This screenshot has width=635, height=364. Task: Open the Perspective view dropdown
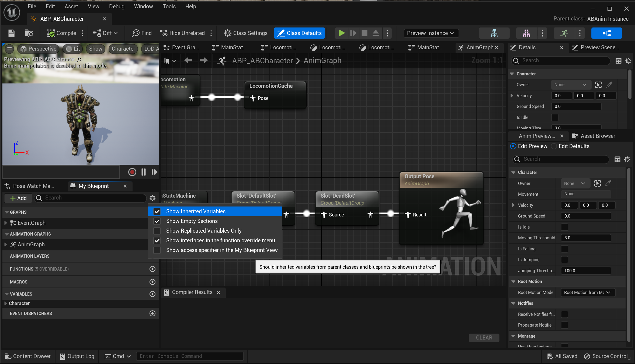(39, 49)
